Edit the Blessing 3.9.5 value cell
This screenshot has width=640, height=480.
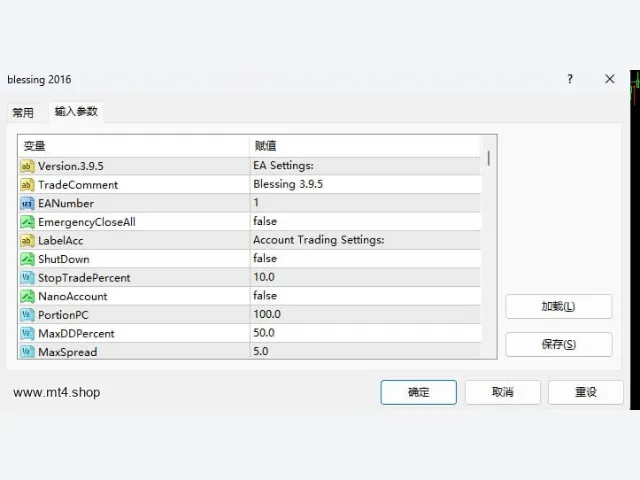coord(365,184)
